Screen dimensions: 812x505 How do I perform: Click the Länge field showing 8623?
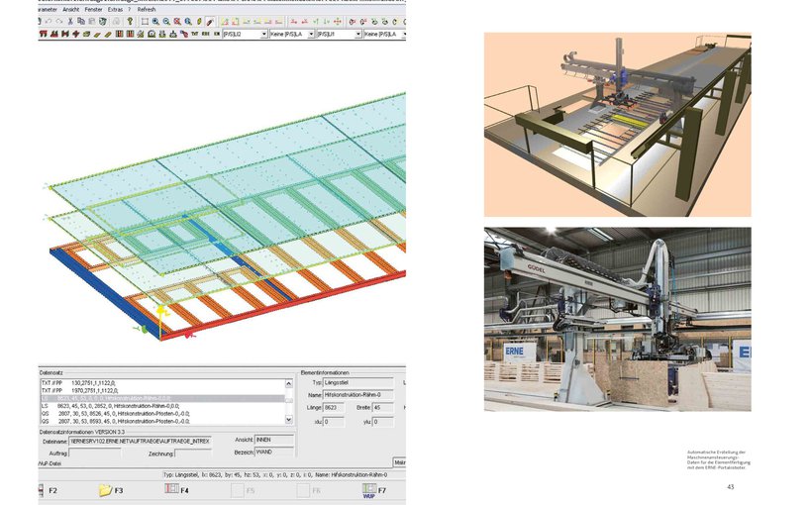[x=334, y=408]
